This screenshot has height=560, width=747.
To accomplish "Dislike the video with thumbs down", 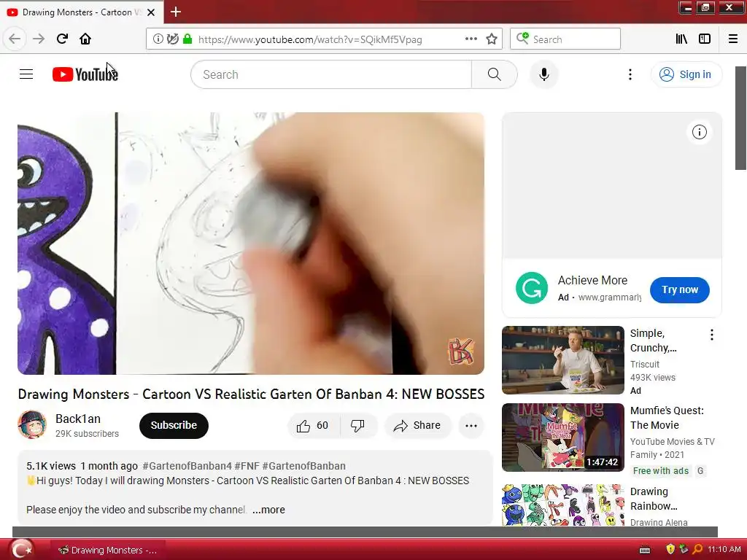I will point(357,425).
